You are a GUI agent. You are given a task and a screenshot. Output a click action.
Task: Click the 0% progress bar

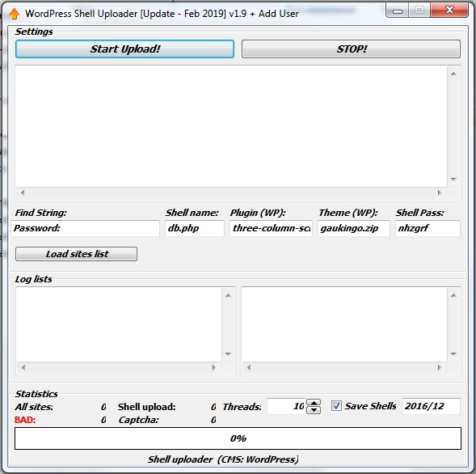(x=238, y=438)
